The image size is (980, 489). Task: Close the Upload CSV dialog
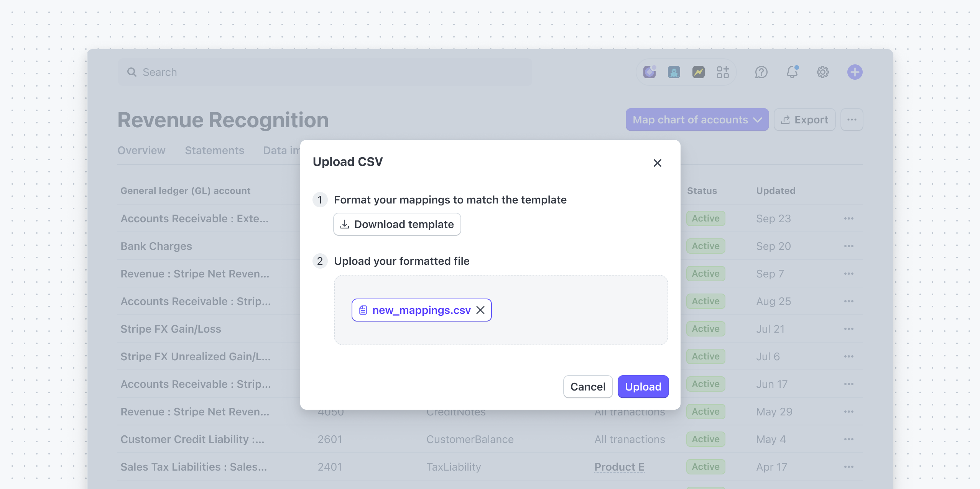point(658,163)
